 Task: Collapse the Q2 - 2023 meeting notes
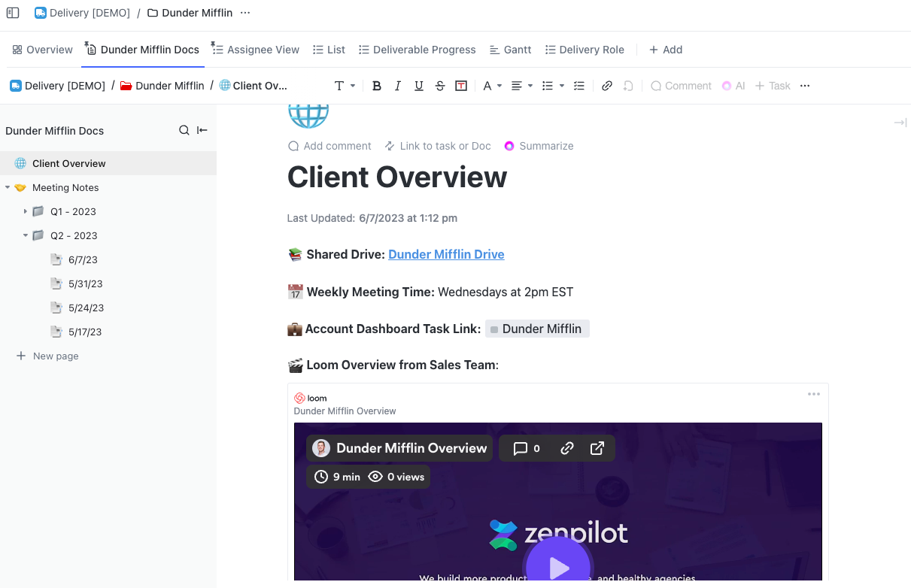pos(26,235)
